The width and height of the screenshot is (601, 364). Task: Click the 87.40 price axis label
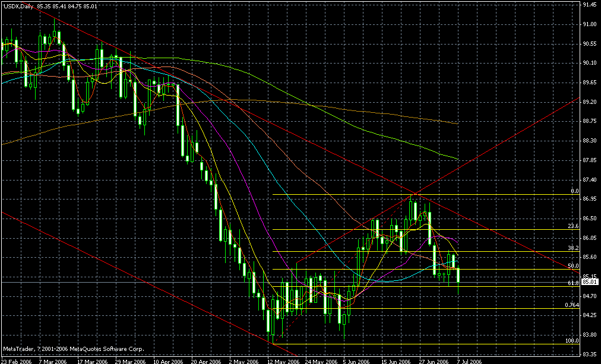pyautogui.click(x=590, y=179)
